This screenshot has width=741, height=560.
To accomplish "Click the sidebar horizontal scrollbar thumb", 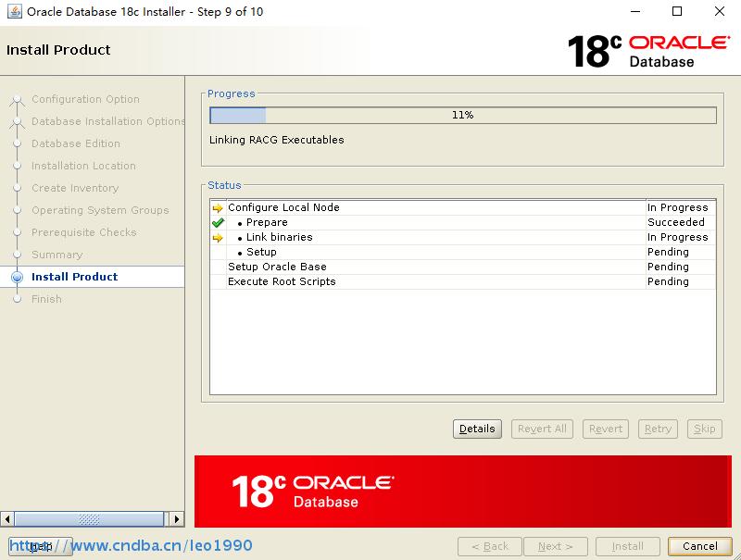I will (x=89, y=519).
